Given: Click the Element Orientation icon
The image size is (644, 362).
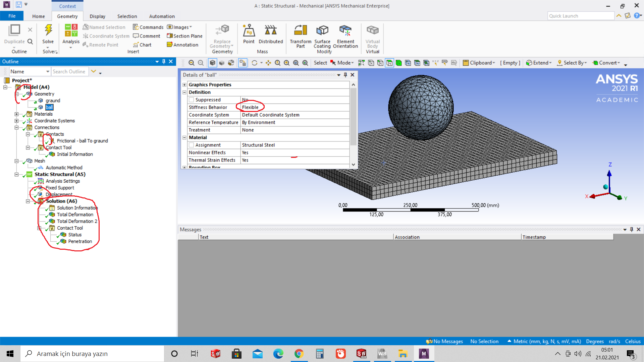Looking at the screenshot, I should 345,31.
